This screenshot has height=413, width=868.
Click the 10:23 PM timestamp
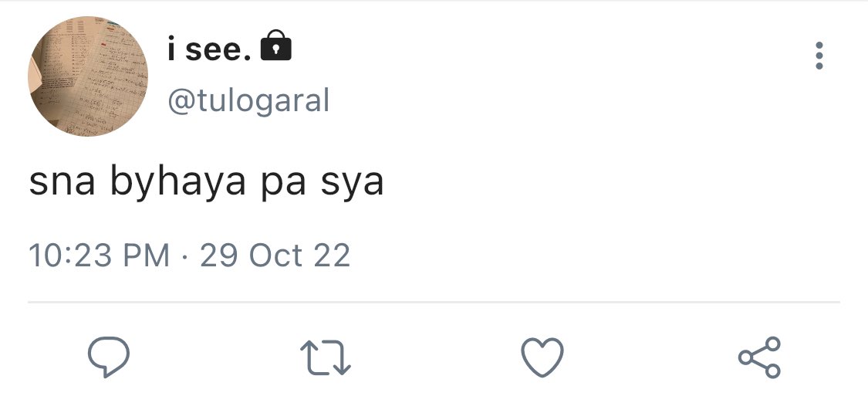[x=99, y=256]
